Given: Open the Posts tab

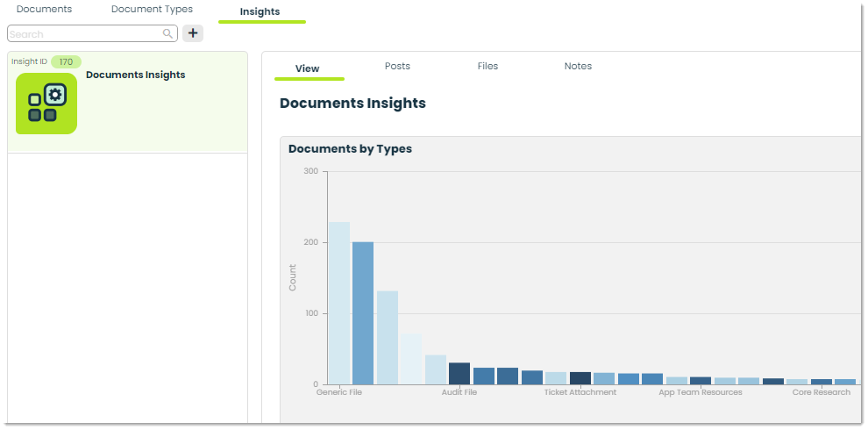Looking at the screenshot, I should 397,66.
